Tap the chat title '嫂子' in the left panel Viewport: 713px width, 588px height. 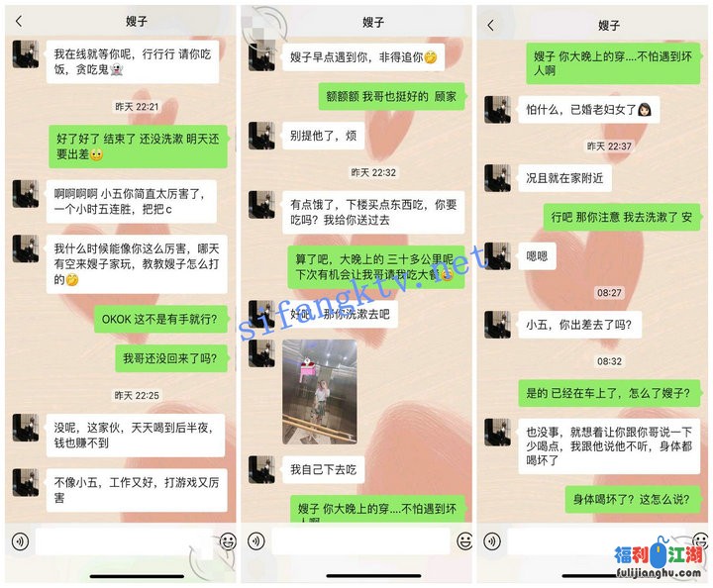coord(137,21)
